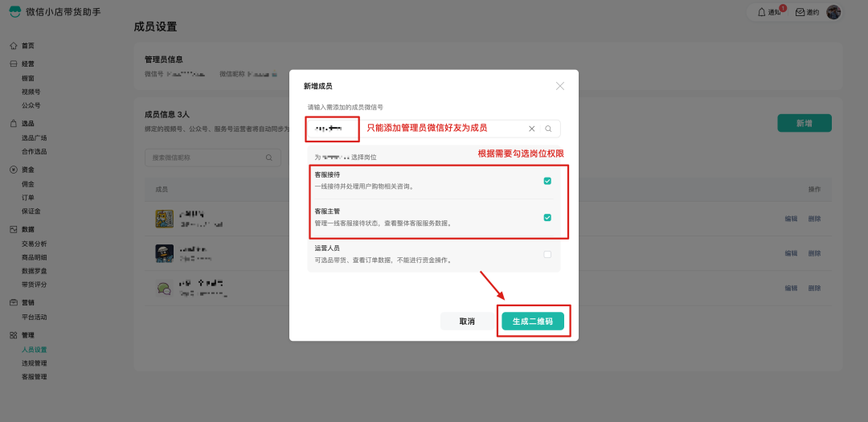
Task: Click 编辑 for the third member
Action: point(791,288)
